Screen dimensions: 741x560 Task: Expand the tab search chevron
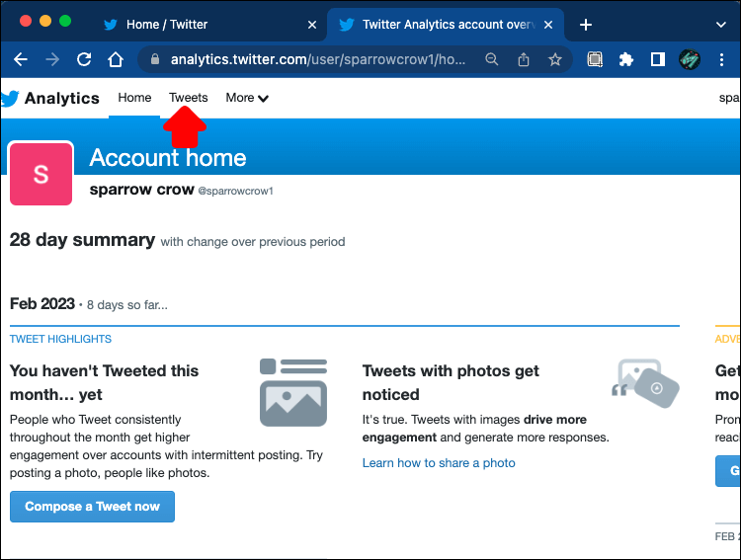pyautogui.click(x=720, y=25)
